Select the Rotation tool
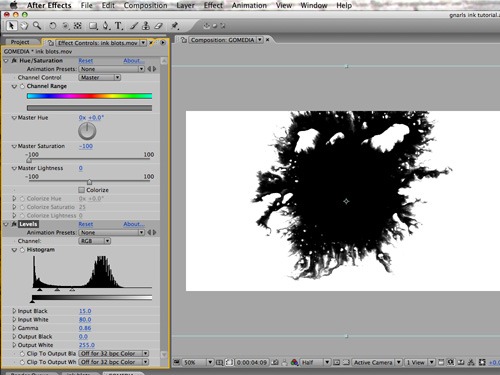This screenshot has width=500, height=375. 52,26
